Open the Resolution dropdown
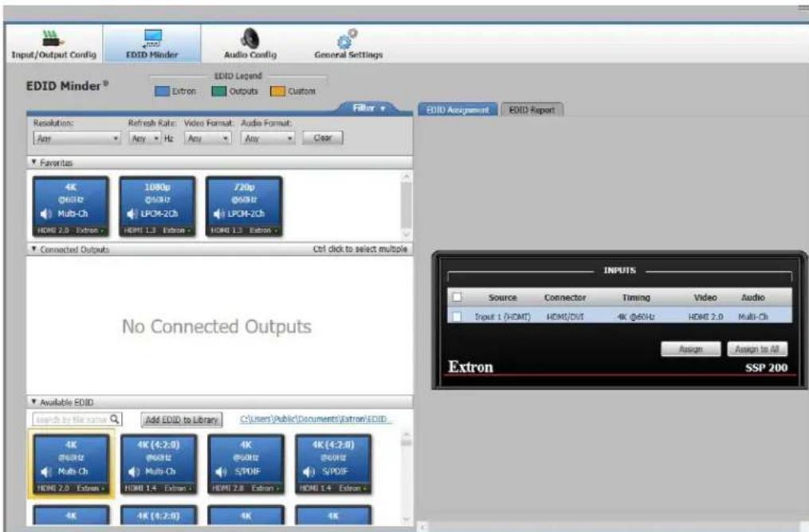The width and height of the screenshot is (809, 532). pos(77,138)
